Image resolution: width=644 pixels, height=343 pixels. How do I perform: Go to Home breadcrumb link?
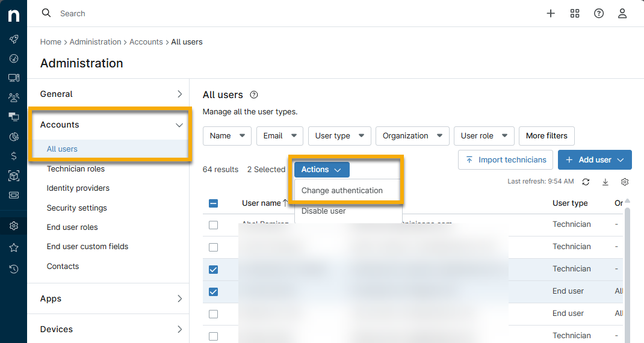51,42
